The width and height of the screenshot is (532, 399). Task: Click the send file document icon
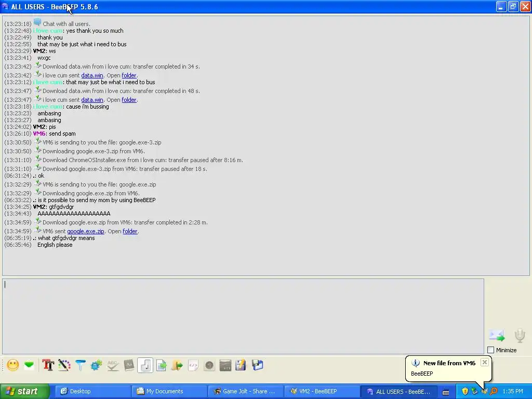click(161, 365)
